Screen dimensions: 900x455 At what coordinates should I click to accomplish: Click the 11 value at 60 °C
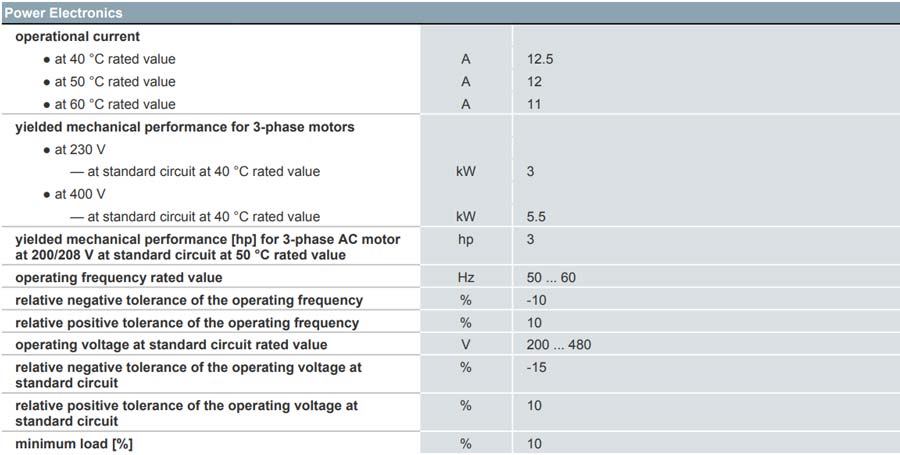(x=534, y=104)
